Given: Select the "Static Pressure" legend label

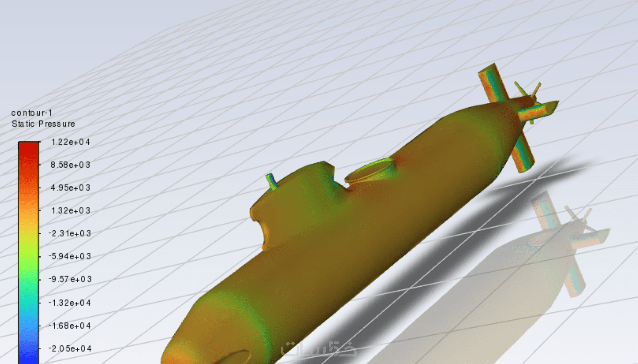Looking at the screenshot, I should point(43,124).
